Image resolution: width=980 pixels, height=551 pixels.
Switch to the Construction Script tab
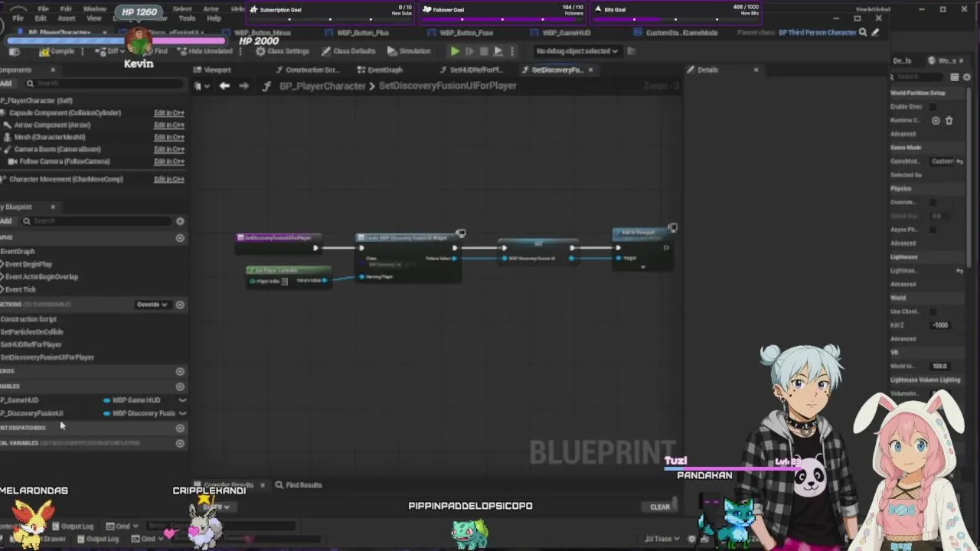tap(306, 70)
